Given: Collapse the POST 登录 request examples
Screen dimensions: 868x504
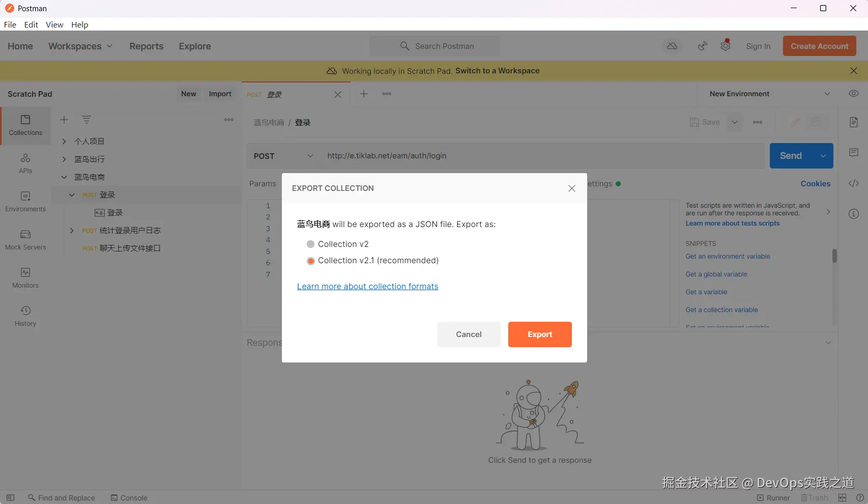Looking at the screenshot, I should tap(72, 195).
